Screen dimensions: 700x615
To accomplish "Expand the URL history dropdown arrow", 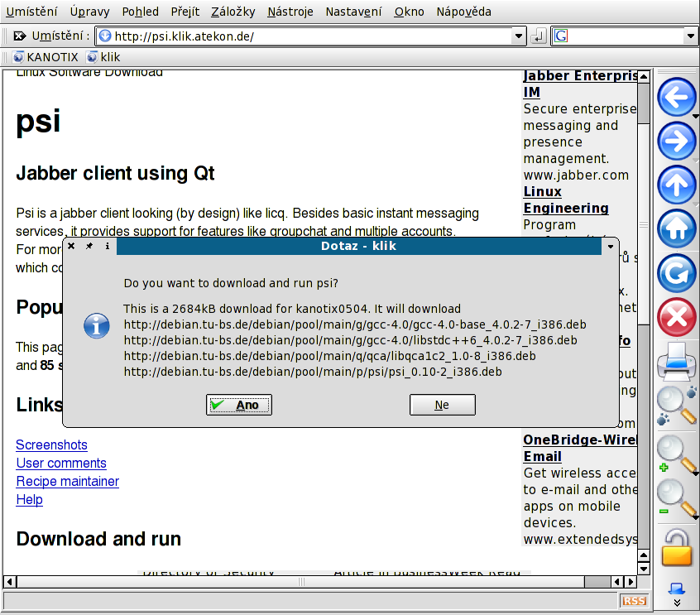I will 518,36.
